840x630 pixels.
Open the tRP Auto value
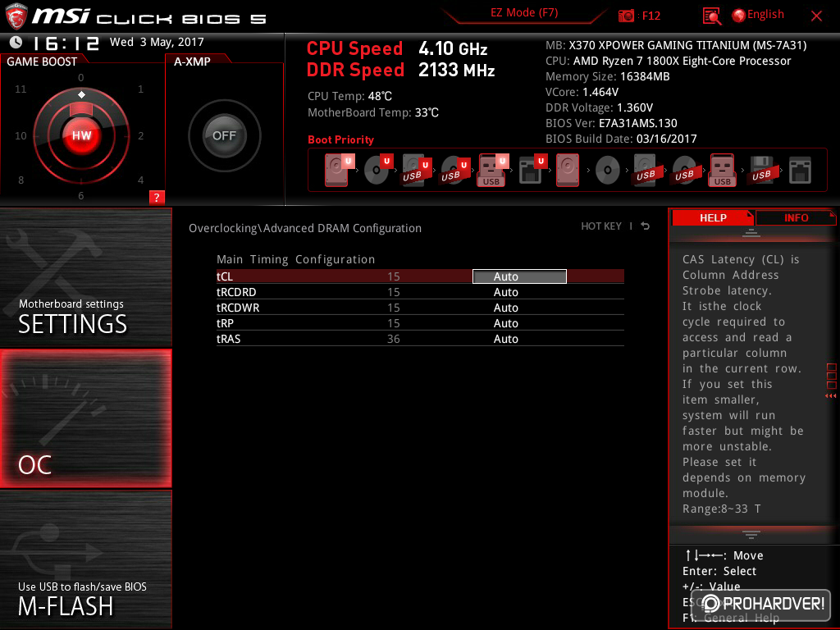[505, 323]
